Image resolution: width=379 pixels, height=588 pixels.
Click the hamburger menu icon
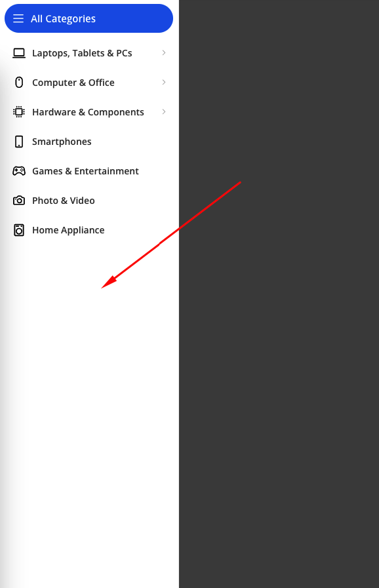[18, 18]
